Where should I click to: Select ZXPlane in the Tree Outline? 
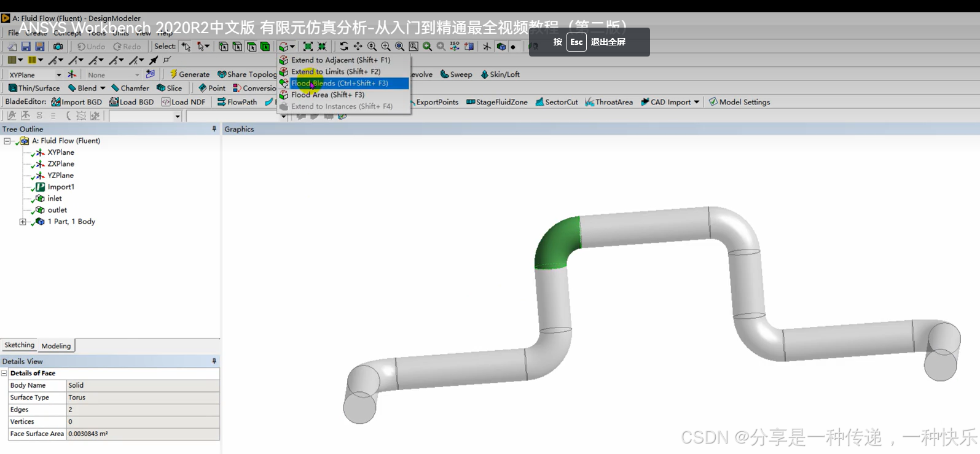(x=61, y=164)
